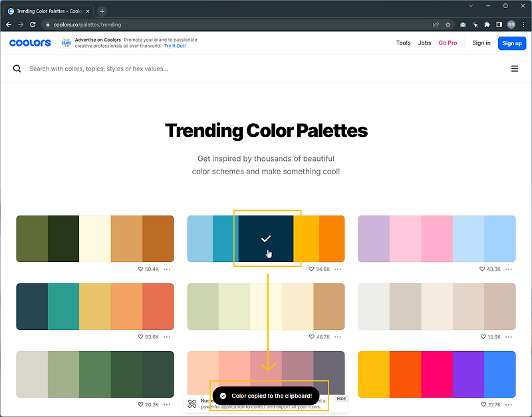Open the three-dot menu on the 15.9K palette
The height and width of the screenshot is (417, 532).
click(x=509, y=337)
